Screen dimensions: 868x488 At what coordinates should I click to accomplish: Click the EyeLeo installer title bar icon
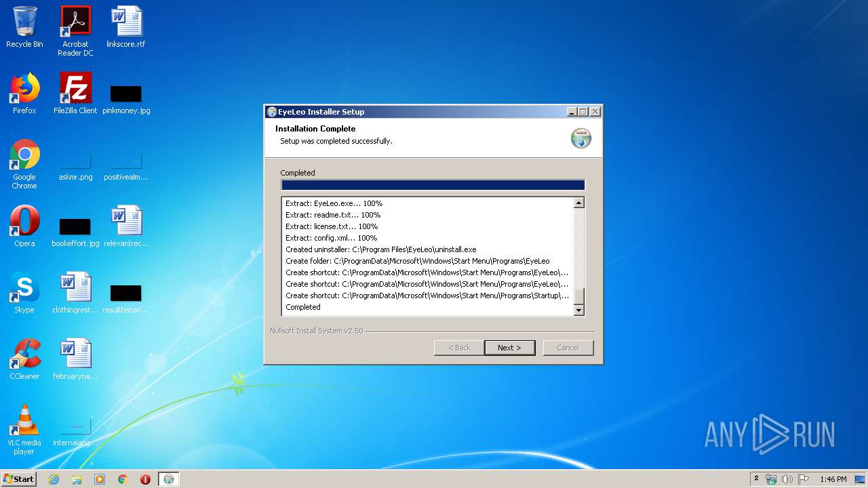(x=272, y=112)
